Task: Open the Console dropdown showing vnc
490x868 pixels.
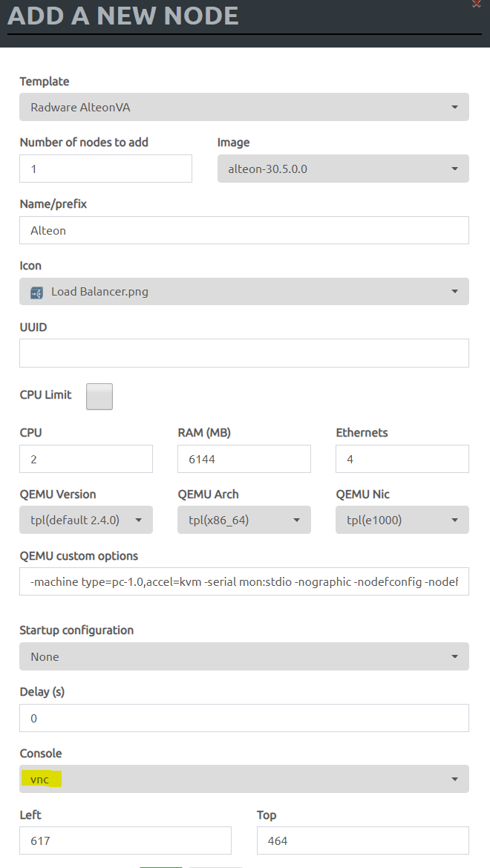Action: (x=244, y=779)
